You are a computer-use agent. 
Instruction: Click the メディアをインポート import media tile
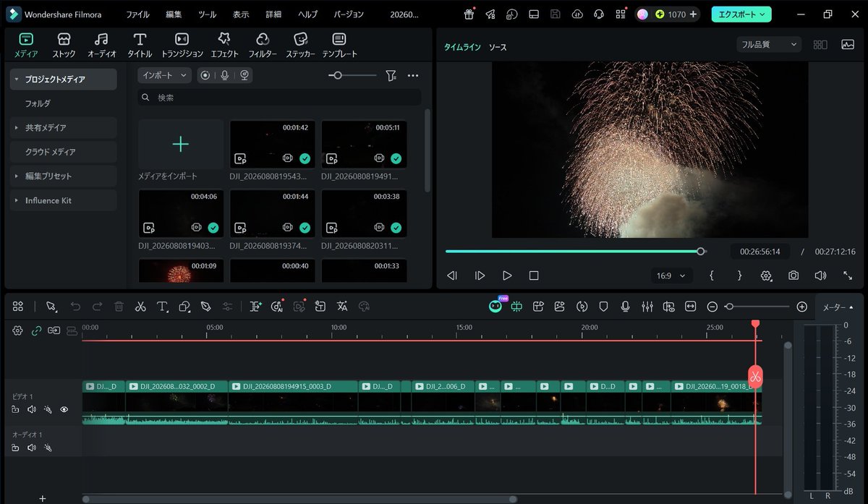[x=180, y=144]
